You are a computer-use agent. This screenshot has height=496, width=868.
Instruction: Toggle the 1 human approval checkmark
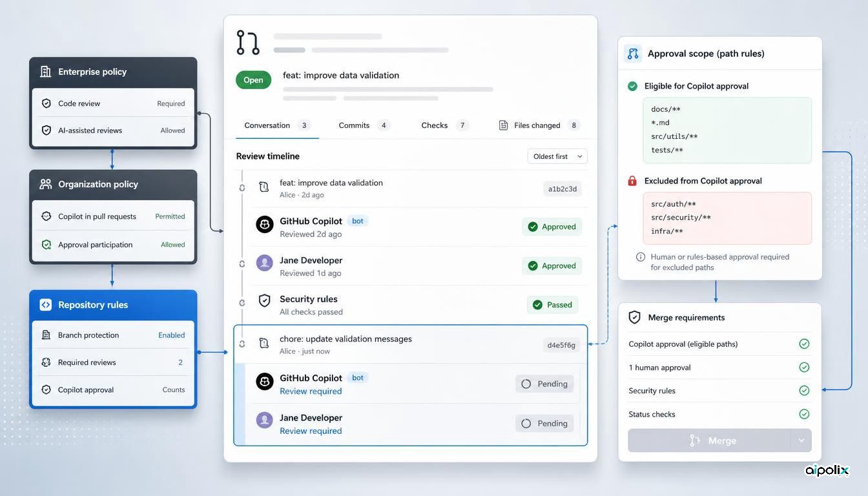tap(804, 367)
